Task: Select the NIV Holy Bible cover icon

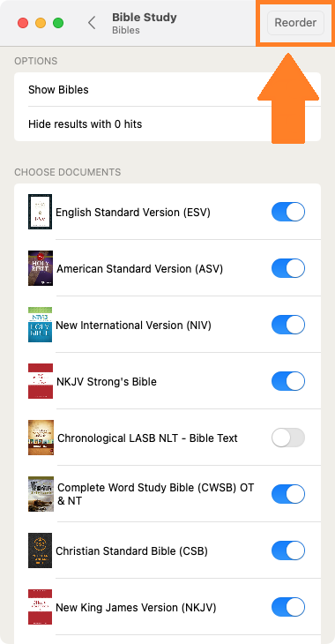Action: (40, 325)
